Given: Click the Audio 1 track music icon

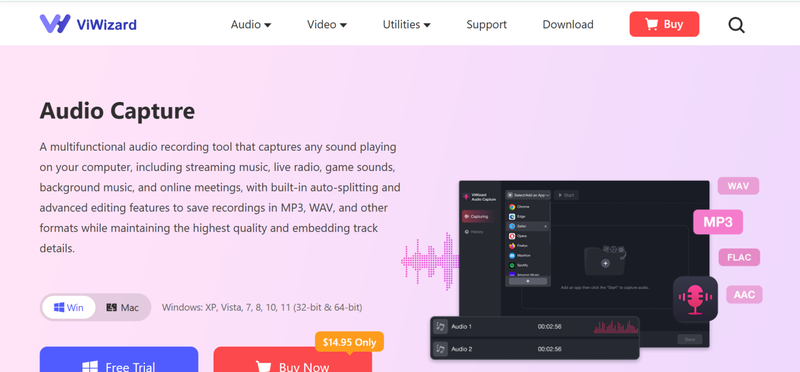Looking at the screenshot, I should [x=440, y=327].
